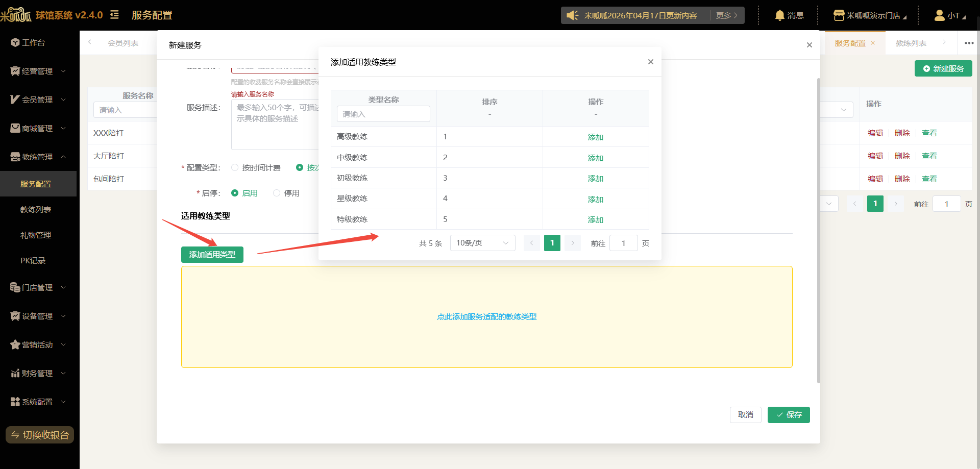Click 点此添加服务适配的教练类型 link
This screenshot has width=980, height=469.
(x=487, y=316)
